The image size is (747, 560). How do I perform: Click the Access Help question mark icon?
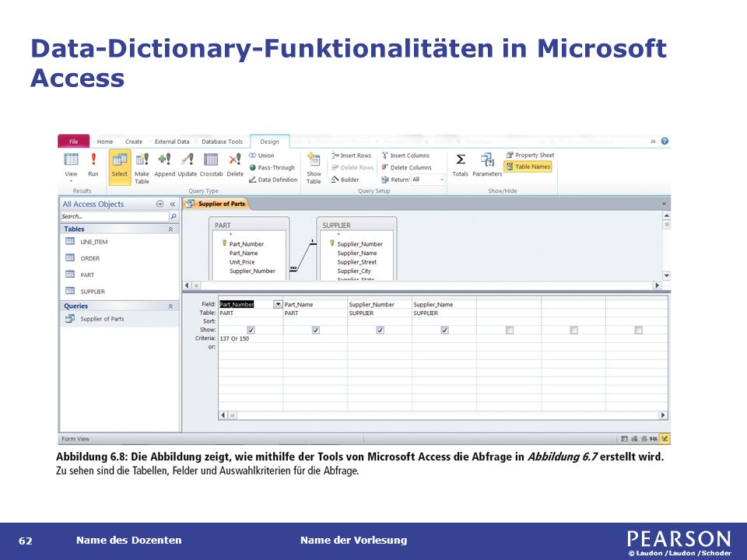(x=665, y=141)
